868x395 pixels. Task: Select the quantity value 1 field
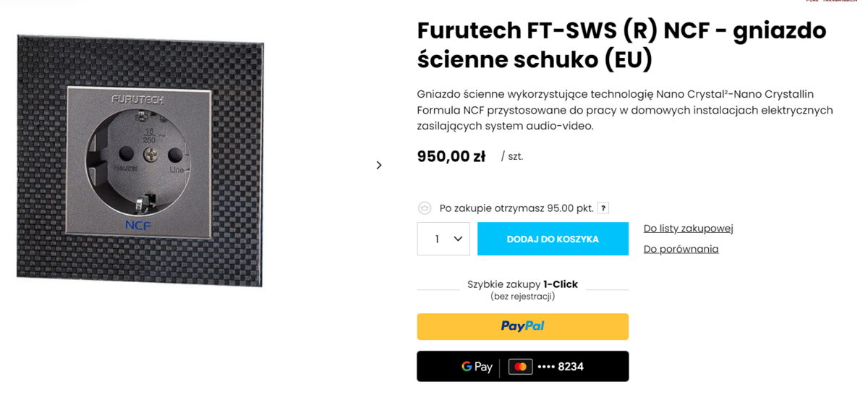coord(437,239)
